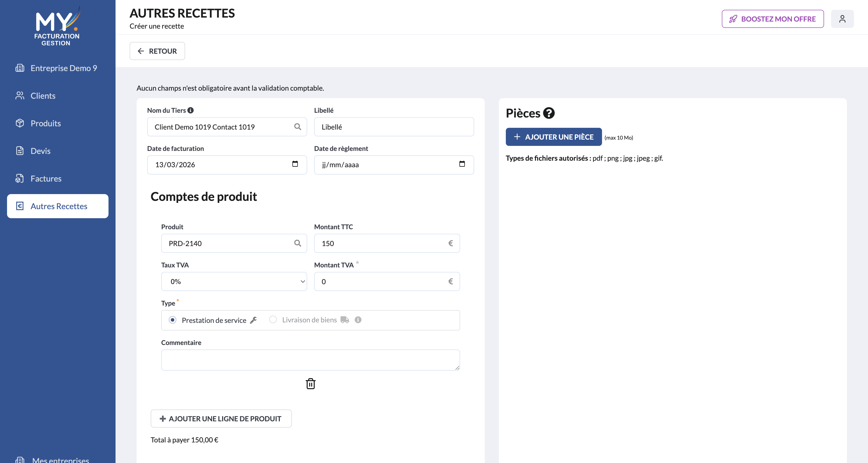Screen dimensions: 868x463
Task: Click 'Comptes de produit' heading
Action: pos(203,196)
